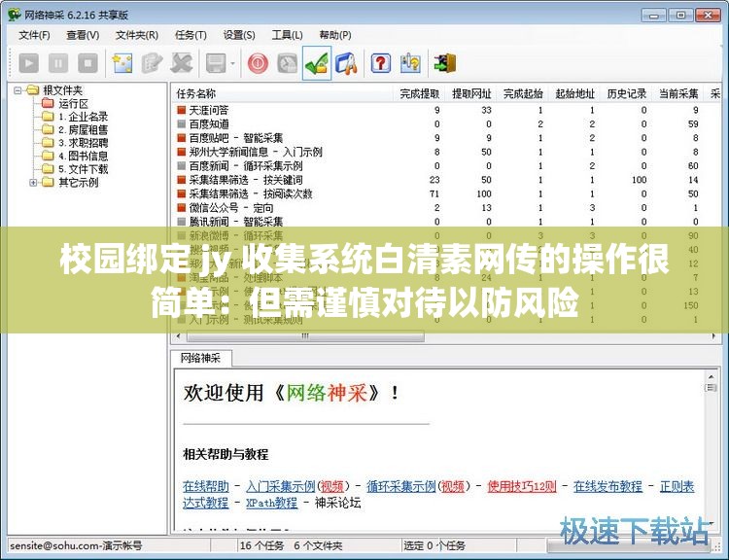
Task: Click the scheduled task clock icon
Action: click(x=287, y=63)
